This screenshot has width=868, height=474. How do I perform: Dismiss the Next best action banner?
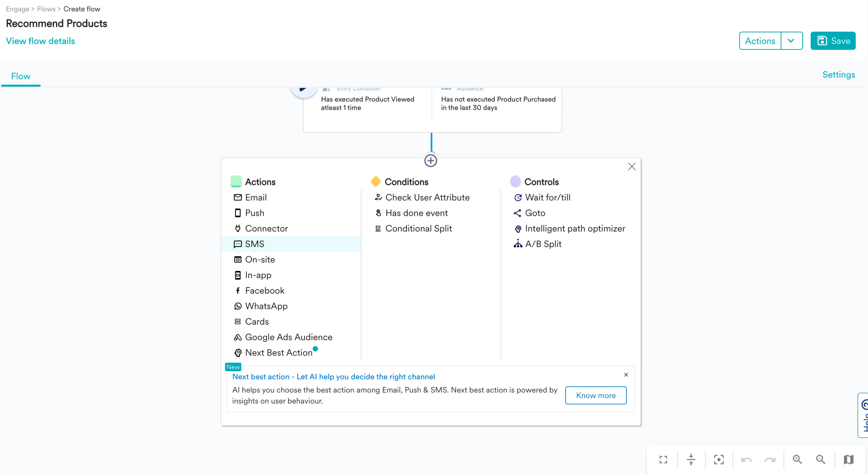click(626, 375)
